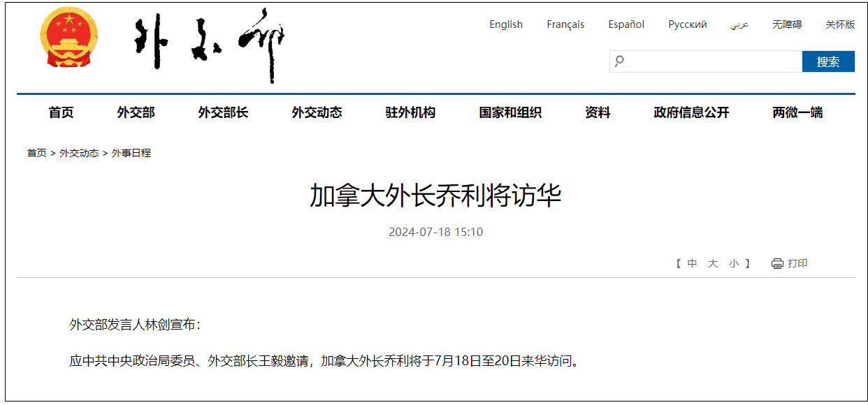The image size is (868, 405).
Task: Set font size to 大
Action: 713,264
